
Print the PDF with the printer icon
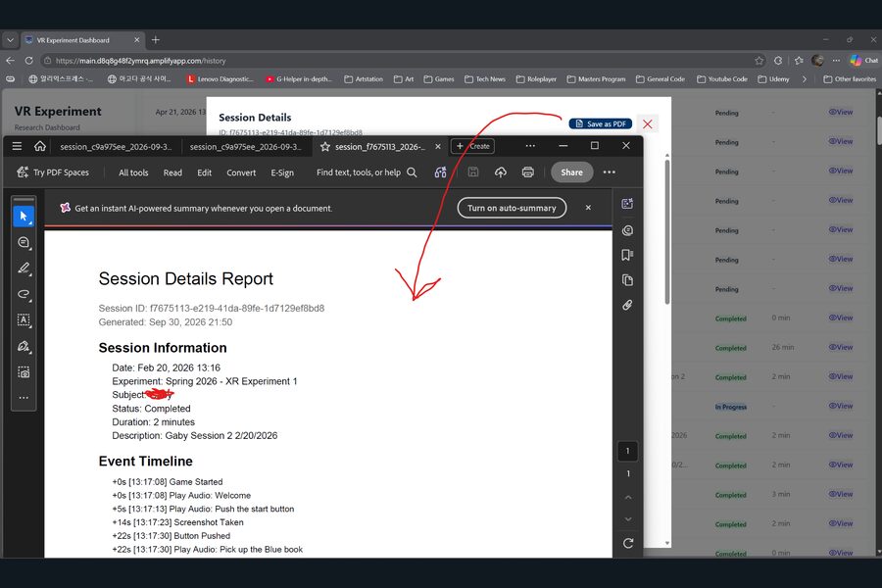click(527, 172)
